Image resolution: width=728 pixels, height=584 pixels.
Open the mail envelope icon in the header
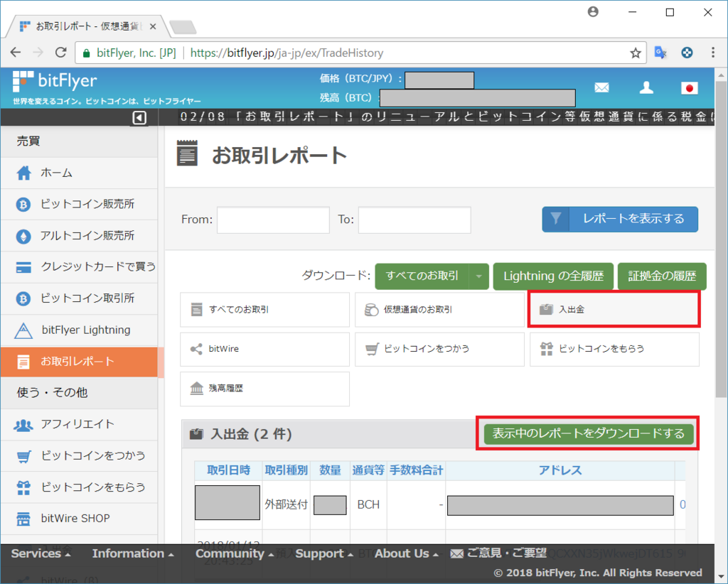pyautogui.click(x=601, y=87)
